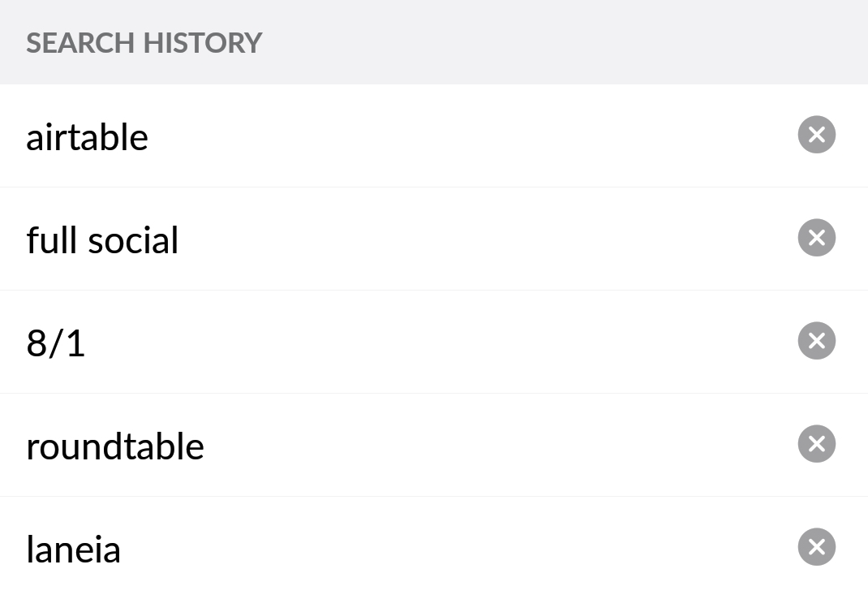Image resolution: width=868 pixels, height=599 pixels.
Task: Remove 'roundtable' using its X icon
Action: (817, 444)
